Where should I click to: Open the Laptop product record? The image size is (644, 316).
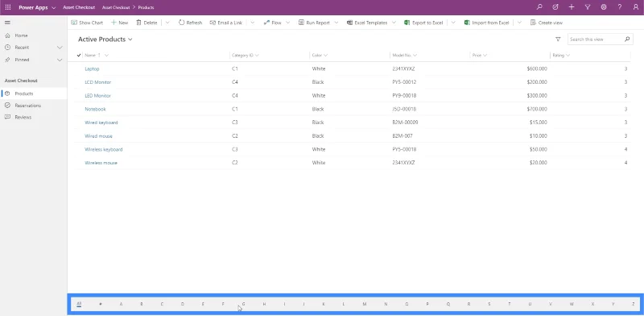tap(92, 69)
